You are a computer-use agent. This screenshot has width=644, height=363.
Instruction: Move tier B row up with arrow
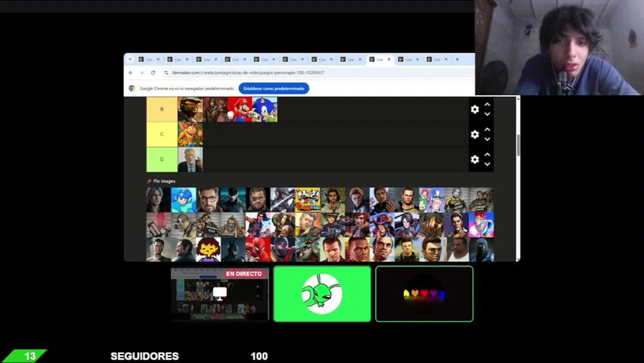(x=487, y=105)
